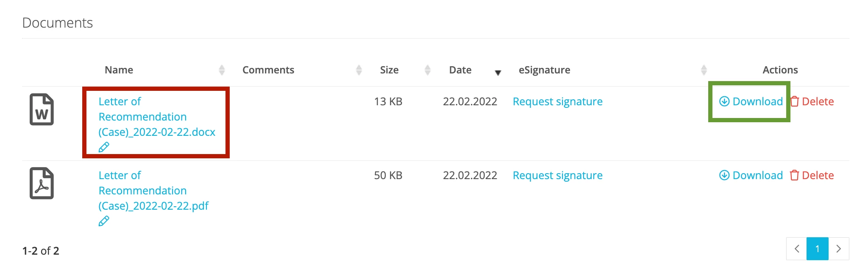Sort documents by Name column arrows
Viewport: 868px width, 264px height.
pyautogui.click(x=222, y=70)
